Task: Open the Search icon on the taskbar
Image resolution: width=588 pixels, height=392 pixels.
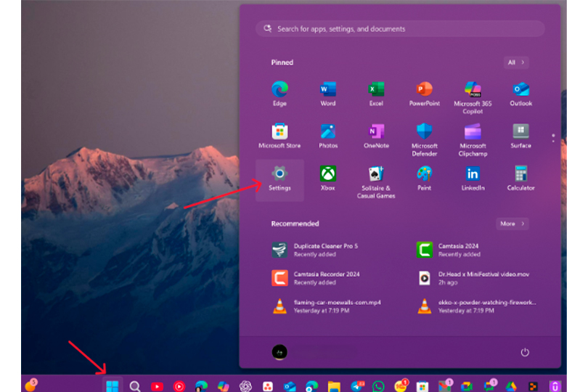Action: 135,386
